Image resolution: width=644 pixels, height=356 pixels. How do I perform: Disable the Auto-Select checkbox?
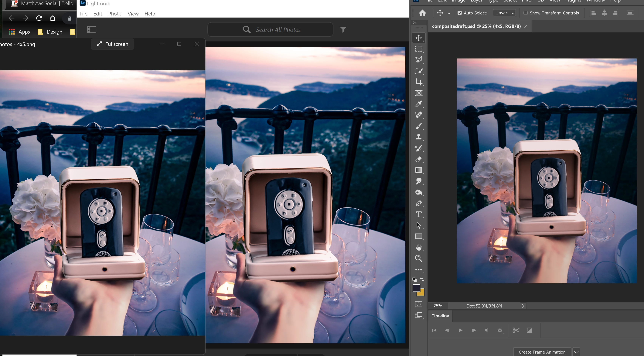[x=459, y=13]
